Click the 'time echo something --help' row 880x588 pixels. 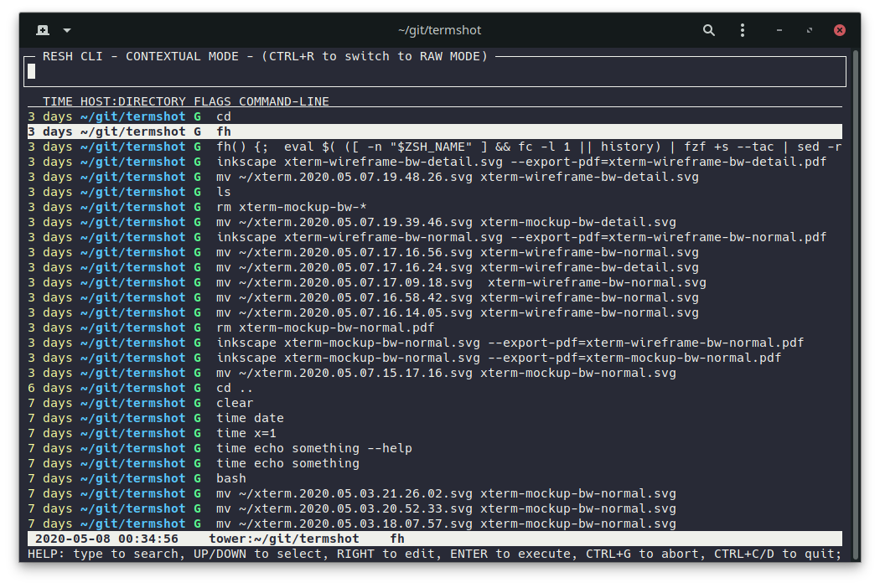point(313,448)
